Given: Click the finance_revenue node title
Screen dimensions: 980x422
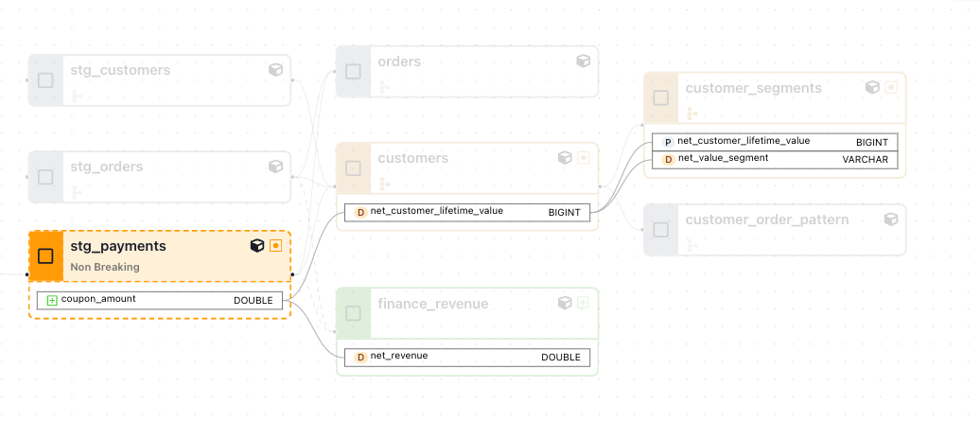Looking at the screenshot, I should coord(433,304).
